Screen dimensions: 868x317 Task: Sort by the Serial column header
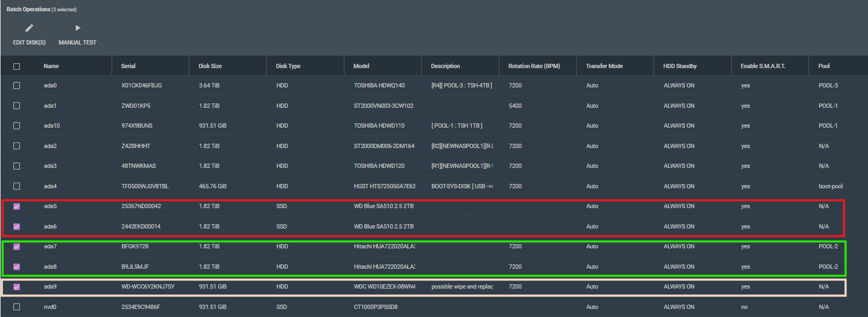128,67
